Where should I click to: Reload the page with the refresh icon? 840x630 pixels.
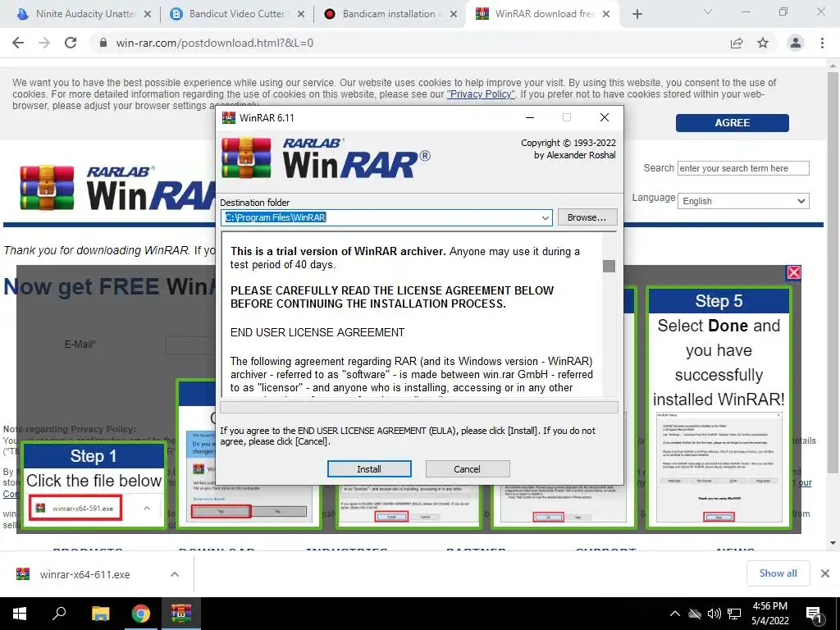(x=71, y=43)
